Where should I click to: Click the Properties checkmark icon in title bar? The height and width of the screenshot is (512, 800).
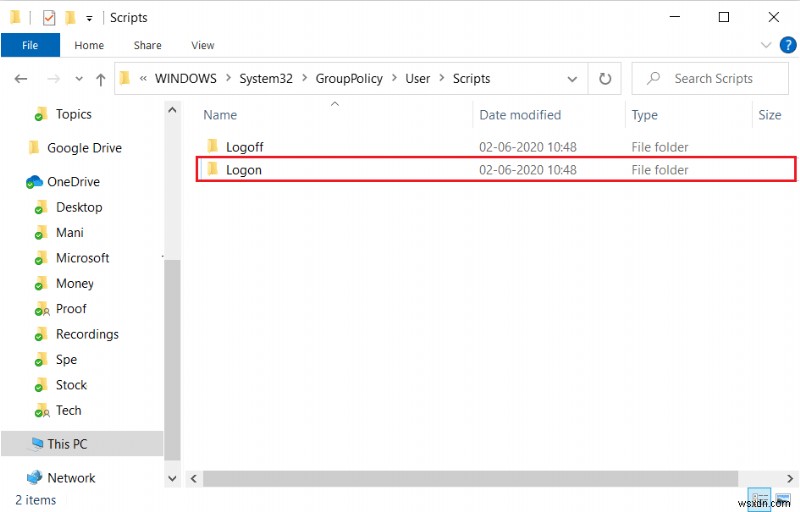click(49, 18)
